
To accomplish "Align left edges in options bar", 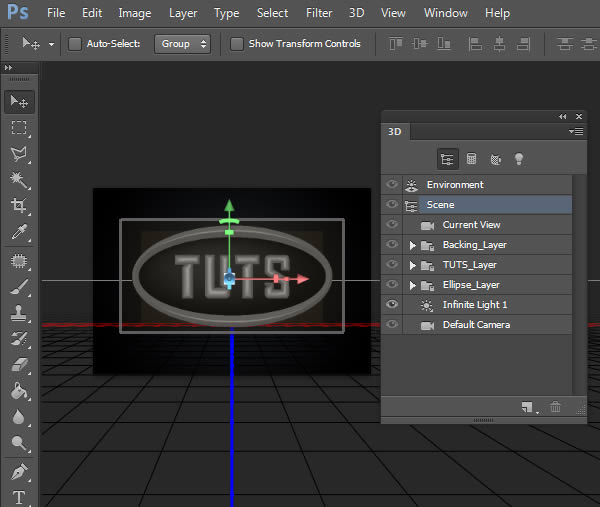I will (475, 44).
